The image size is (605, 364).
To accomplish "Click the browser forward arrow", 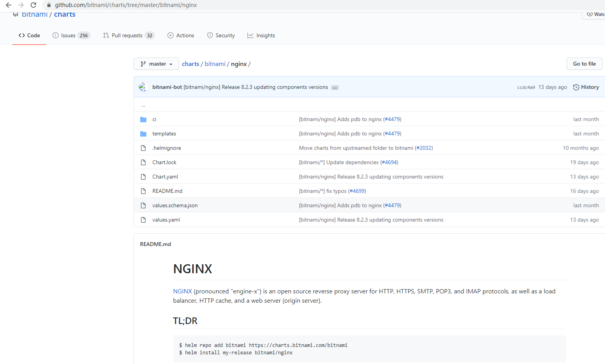I will (21, 5).
